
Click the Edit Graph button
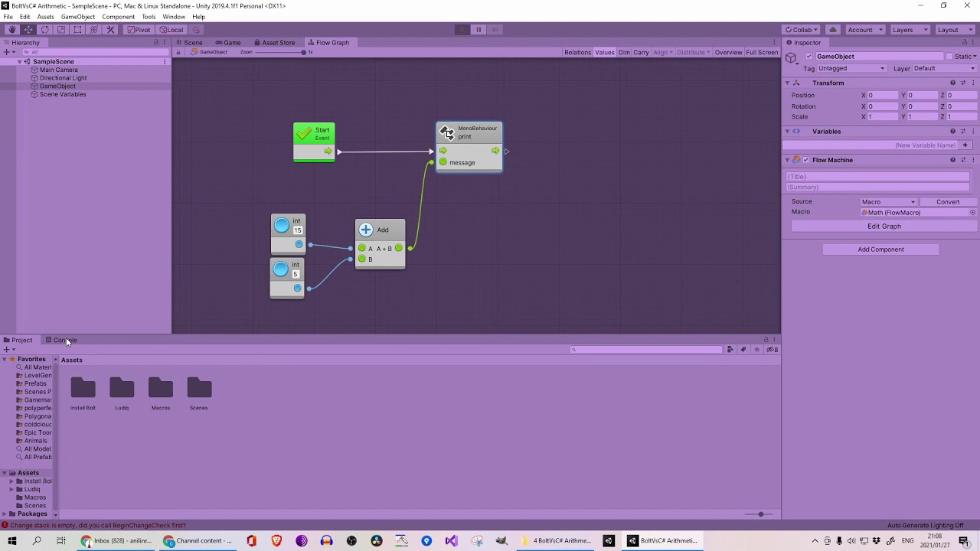click(x=884, y=227)
